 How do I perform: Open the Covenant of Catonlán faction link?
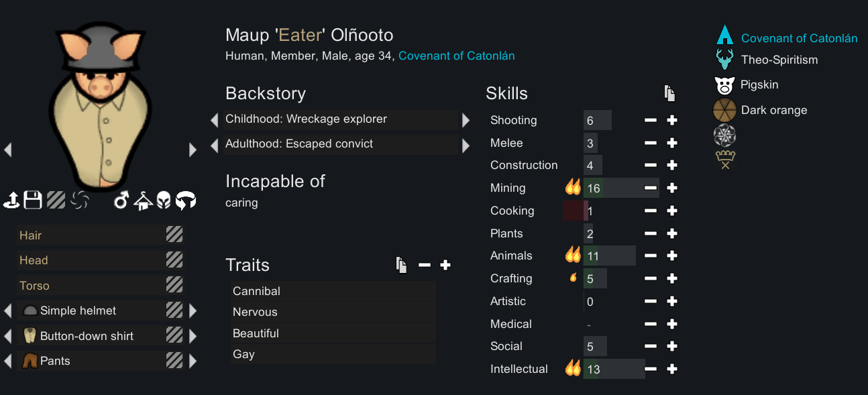point(456,56)
